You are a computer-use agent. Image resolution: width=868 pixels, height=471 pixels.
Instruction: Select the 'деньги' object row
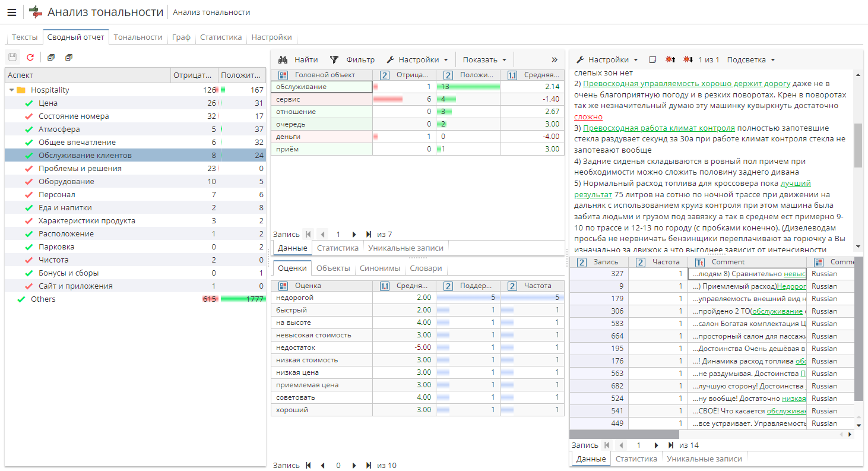pos(417,137)
